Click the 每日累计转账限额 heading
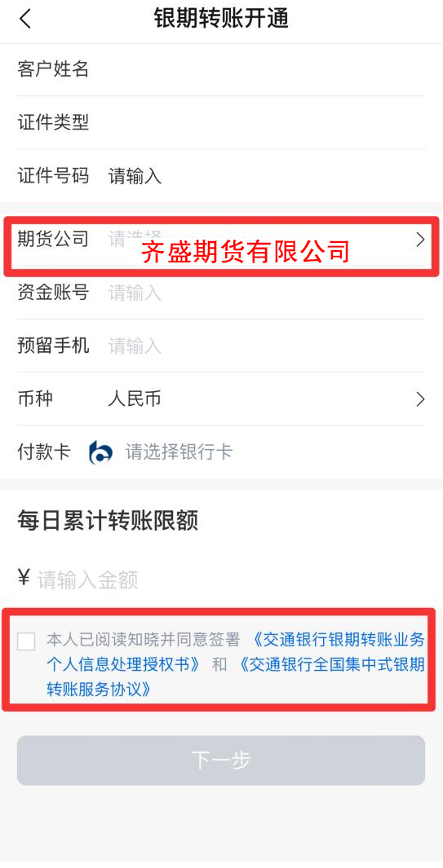The width and height of the screenshot is (443, 868). point(108,522)
